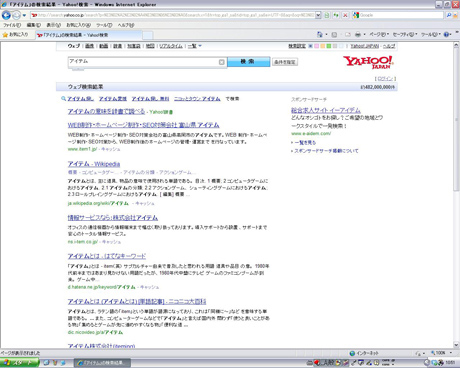The width and height of the screenshot is (460, 368).
Task: Open the 一覧 dropdown in Yahoo navigation
Action: [x=195, y=46]
